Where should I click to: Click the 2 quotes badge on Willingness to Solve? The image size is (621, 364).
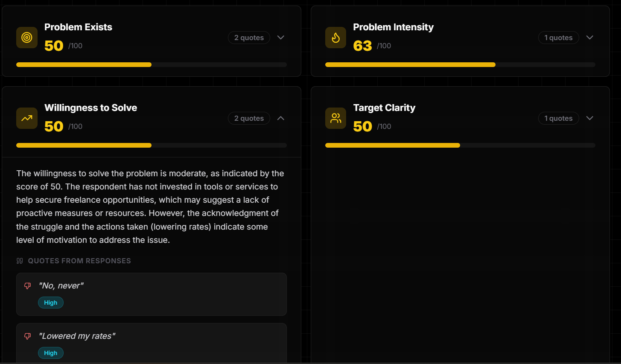(249, 118)
